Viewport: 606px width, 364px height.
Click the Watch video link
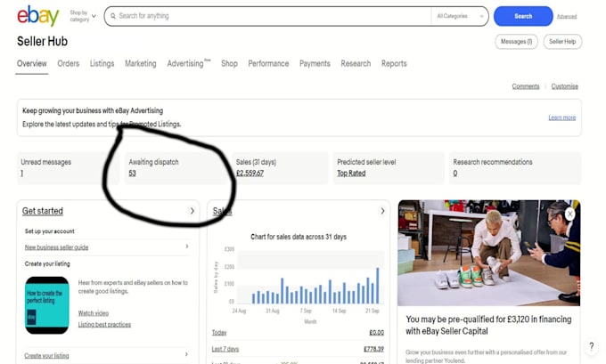click(x=94, y=313)
